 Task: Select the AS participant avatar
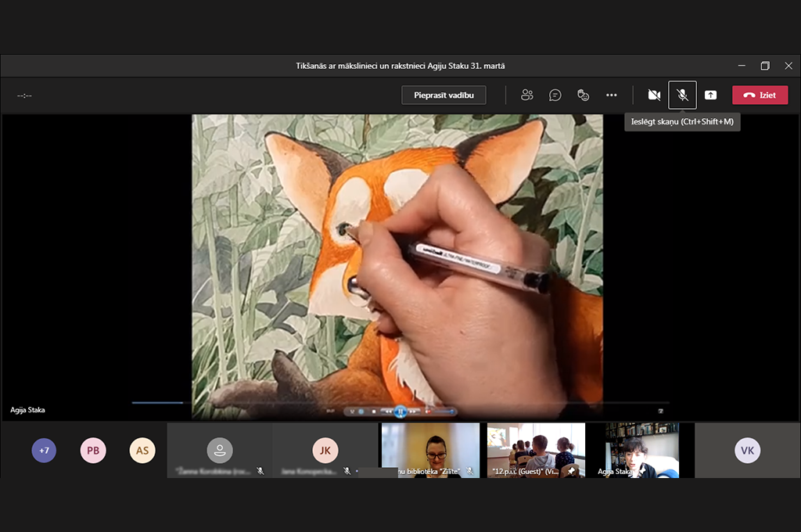tap(142, 451)
